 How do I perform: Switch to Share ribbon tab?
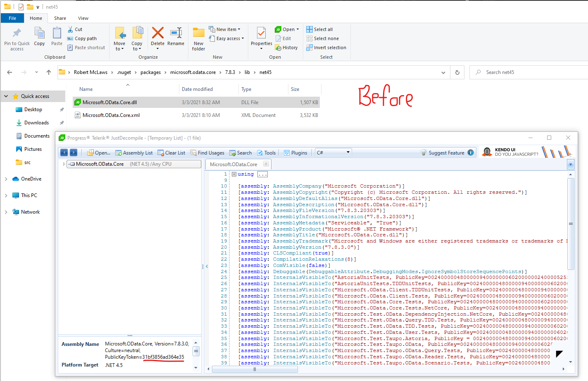pyautogui.click(x=60, y=18)
